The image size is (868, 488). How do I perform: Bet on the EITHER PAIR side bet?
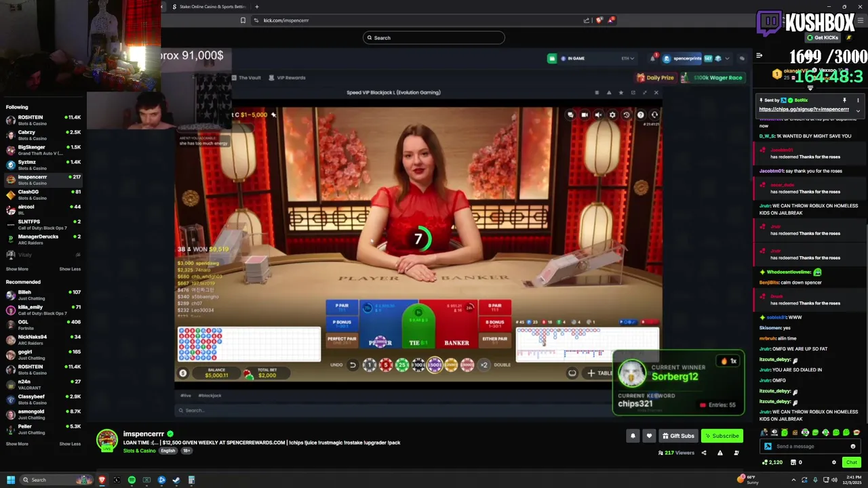pos(495,339)
